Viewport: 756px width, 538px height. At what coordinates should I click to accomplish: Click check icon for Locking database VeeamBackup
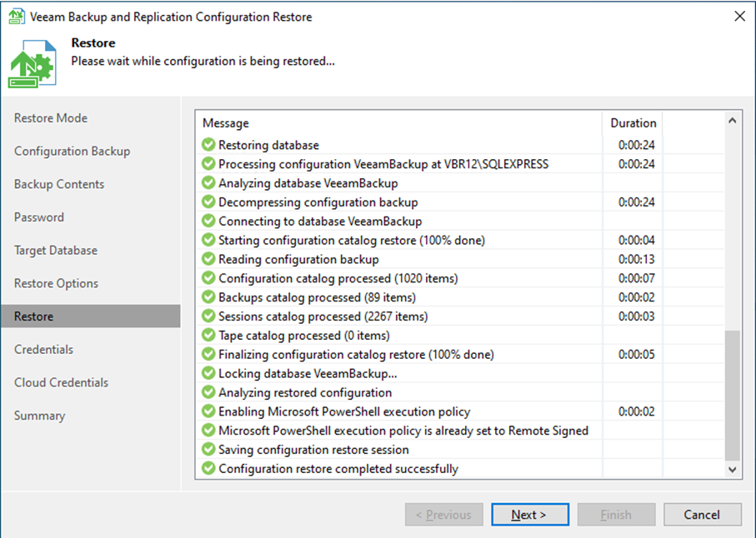click(208, 373)
